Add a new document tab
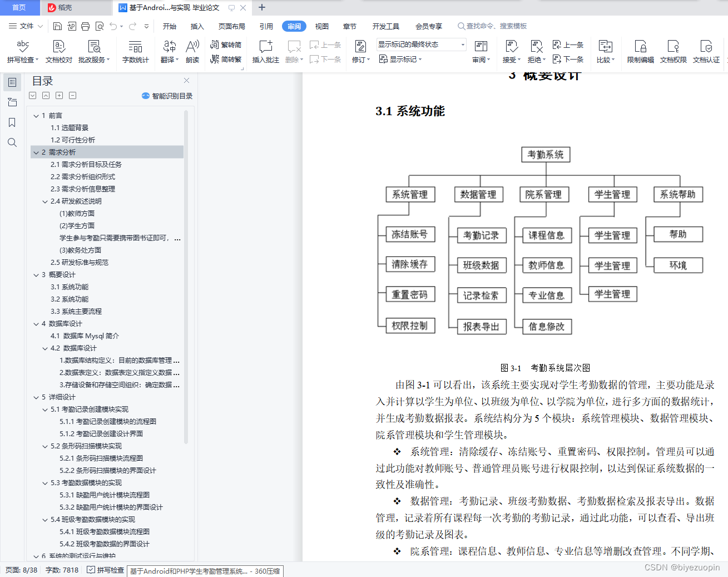Screen dimensions: 728x577 [262, 8]
